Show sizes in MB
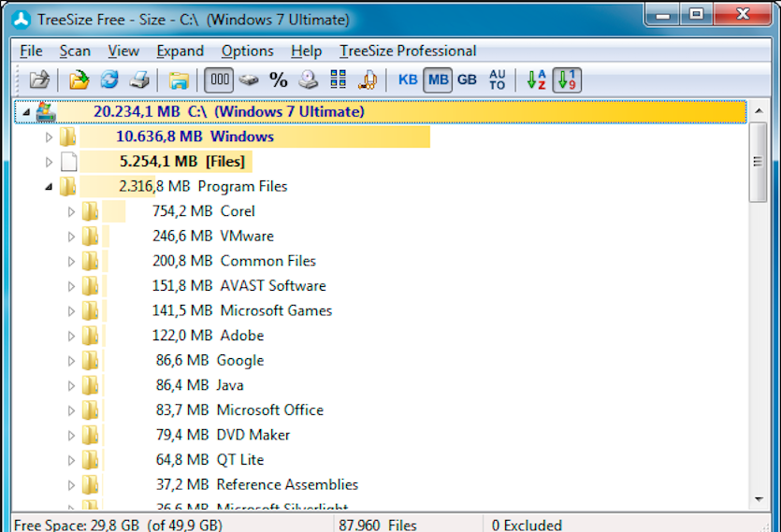781x532 pixels. (x=438, y=79)
